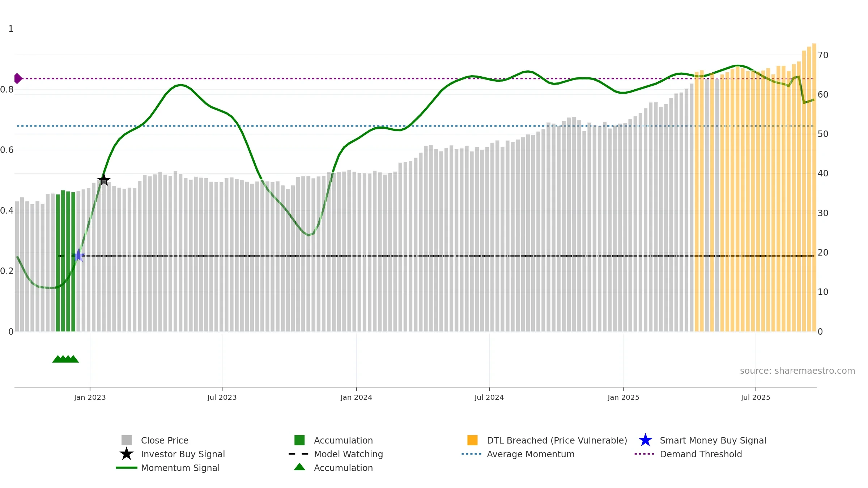Hide the Demand Threshold legend entry
868x488 pixels.
[x=701, y=454]
